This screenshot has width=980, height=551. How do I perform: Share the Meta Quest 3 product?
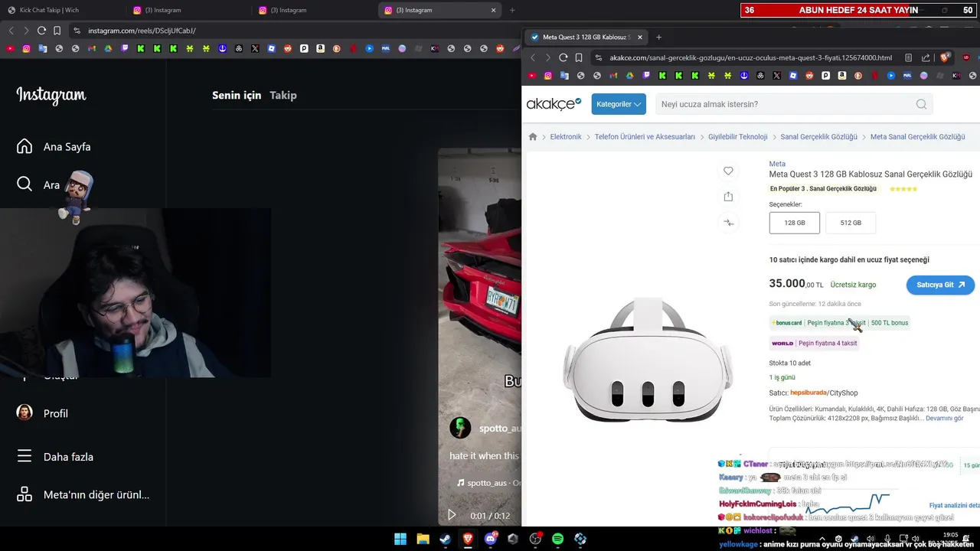[728, 197]
